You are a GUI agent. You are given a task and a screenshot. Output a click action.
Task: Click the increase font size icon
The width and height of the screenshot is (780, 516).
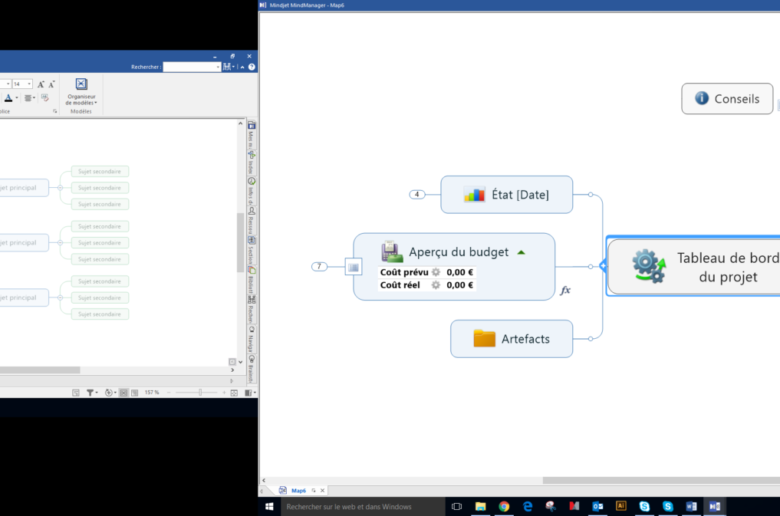(x=40, y=84)
